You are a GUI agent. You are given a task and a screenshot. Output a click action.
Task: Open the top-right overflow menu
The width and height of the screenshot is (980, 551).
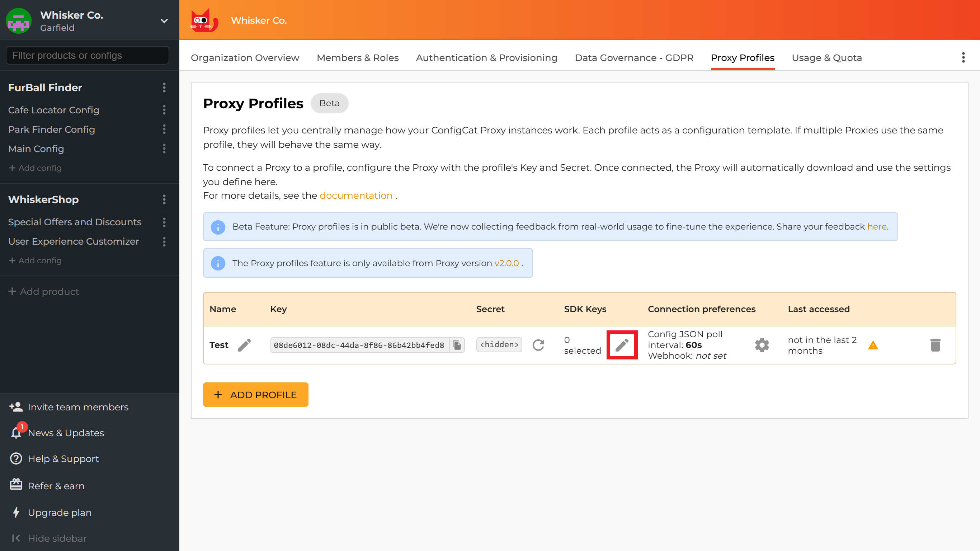(x=963, y=57)
